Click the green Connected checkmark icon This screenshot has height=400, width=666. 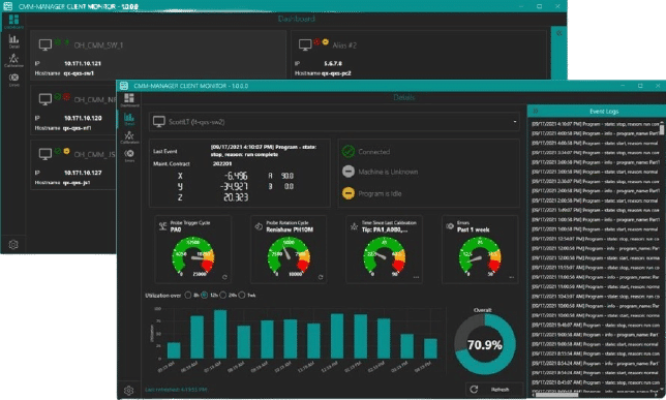tap(348, 151)
